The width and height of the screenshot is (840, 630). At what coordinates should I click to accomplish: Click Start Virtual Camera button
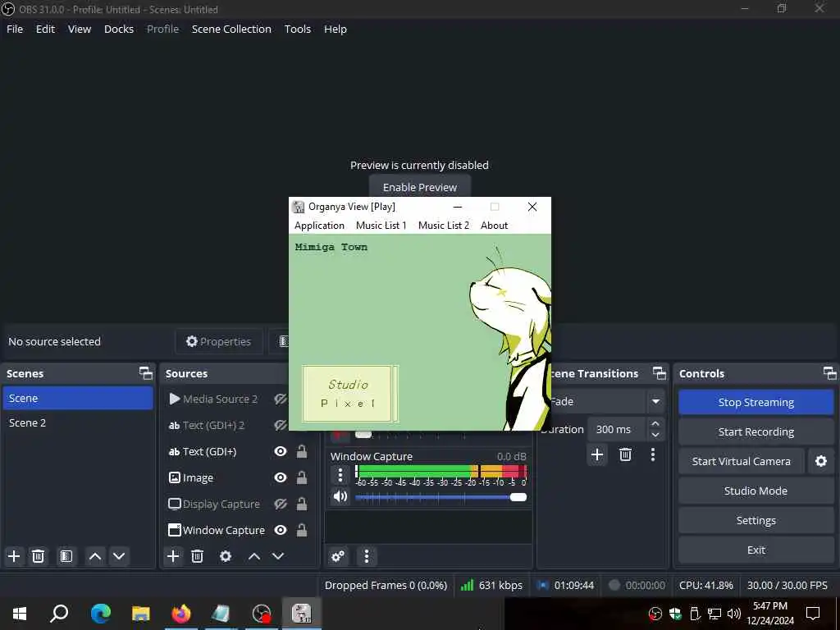click(741, 461)
